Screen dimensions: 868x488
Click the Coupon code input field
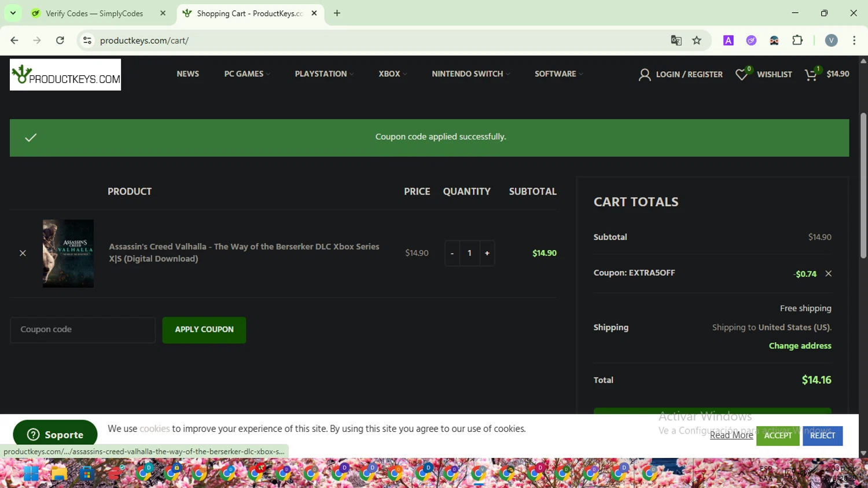click(x=83, y=330)
